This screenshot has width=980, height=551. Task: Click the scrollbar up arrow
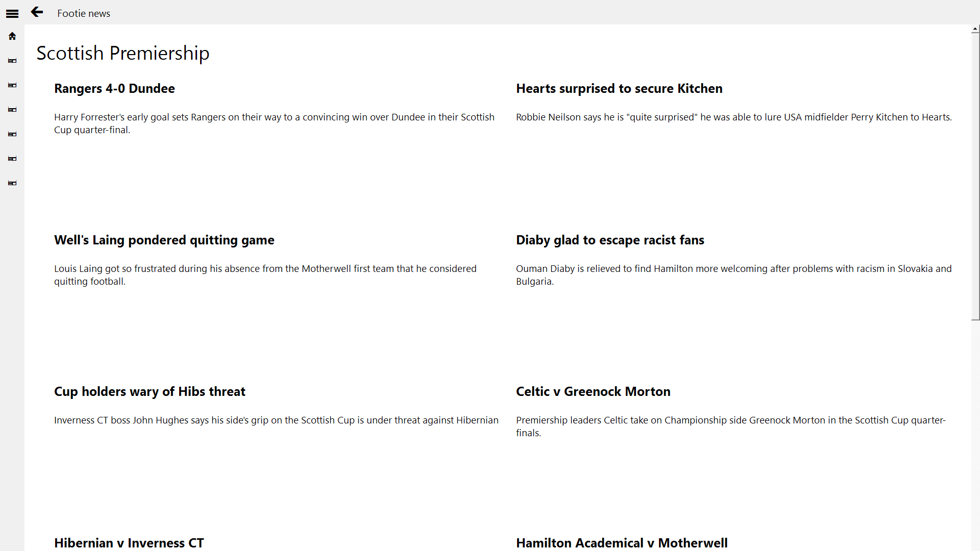[975, 30]
